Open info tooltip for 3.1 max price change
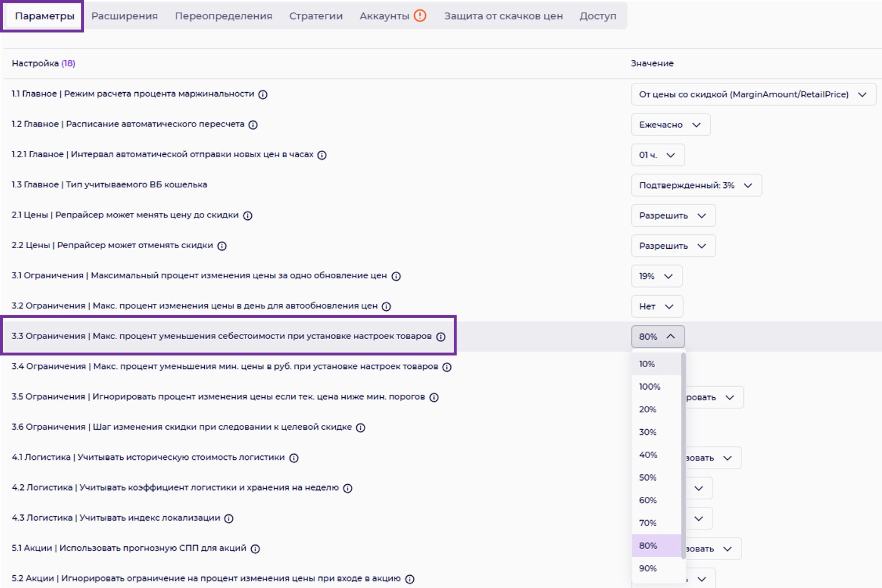 [x=396, y=276]
